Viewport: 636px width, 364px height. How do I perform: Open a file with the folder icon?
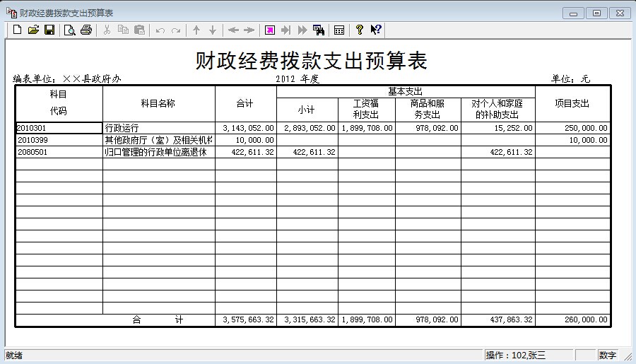pos(33,30)
